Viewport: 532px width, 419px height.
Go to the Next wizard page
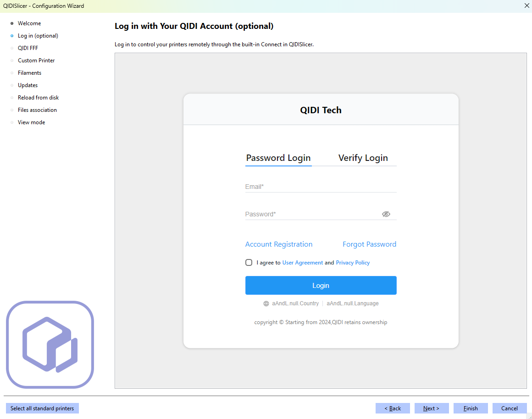point(431,408)
